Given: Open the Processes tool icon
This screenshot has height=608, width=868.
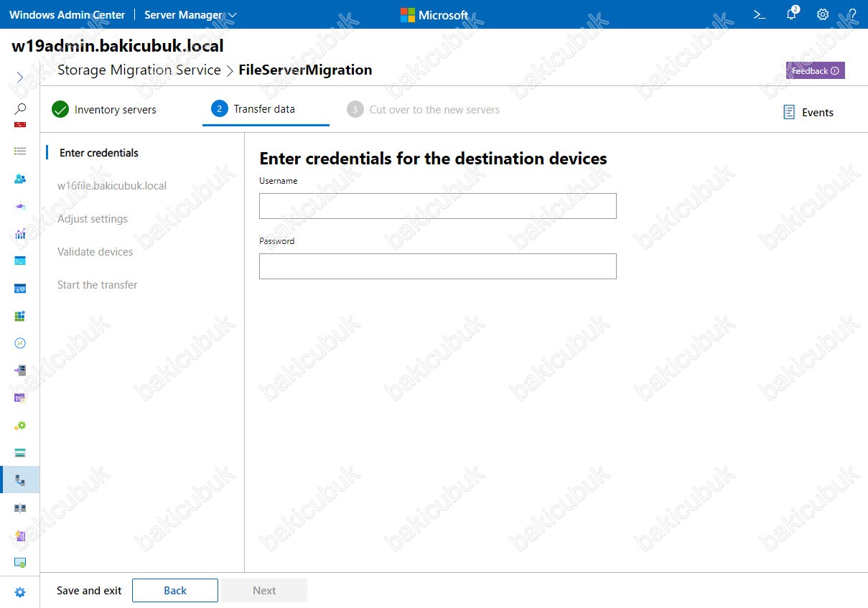Looking at the screenshot, I should pyautogui.click(x=20, y=289).
